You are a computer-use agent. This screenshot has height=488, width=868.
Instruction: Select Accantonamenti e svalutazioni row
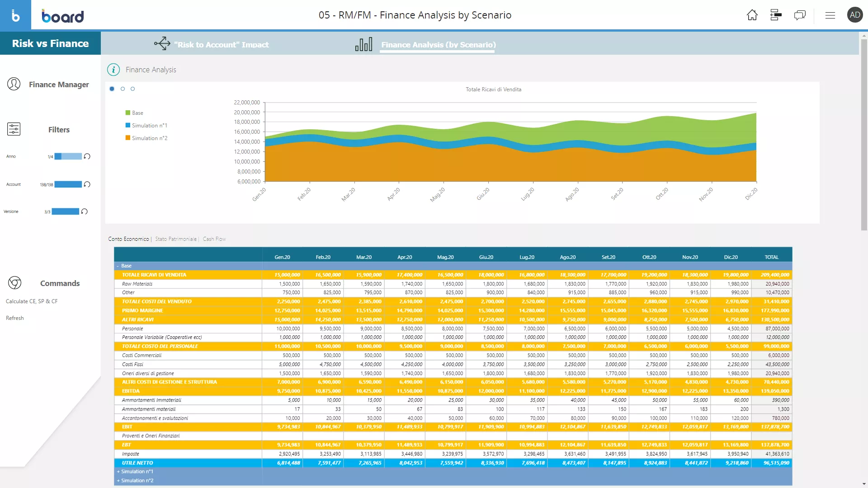point(453,418)
